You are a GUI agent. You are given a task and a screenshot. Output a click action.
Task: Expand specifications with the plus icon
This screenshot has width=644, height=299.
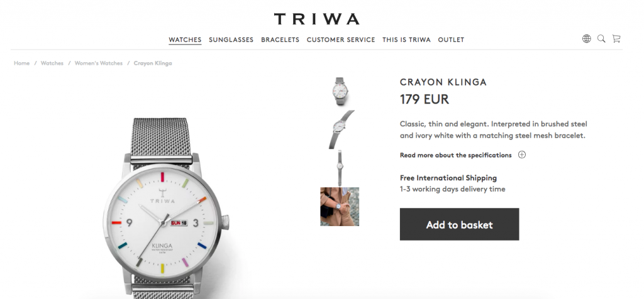[521, 155]
